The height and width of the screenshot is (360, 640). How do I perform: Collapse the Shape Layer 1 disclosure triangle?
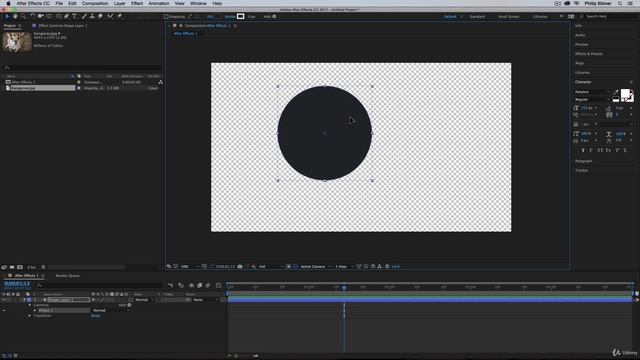(24, 300)
